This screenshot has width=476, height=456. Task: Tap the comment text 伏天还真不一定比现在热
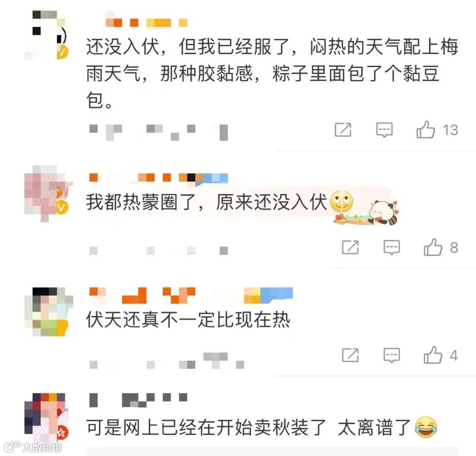pyautogui.click(x=188, y=320)
